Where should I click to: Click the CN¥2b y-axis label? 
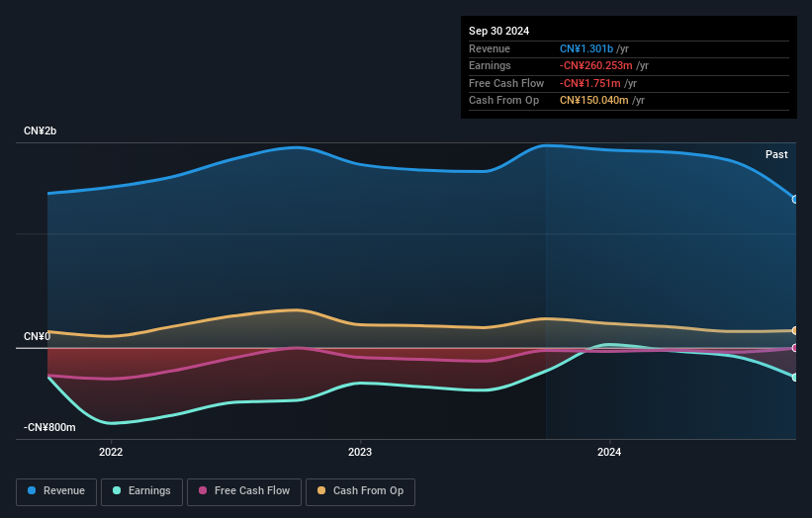point(40,130)
